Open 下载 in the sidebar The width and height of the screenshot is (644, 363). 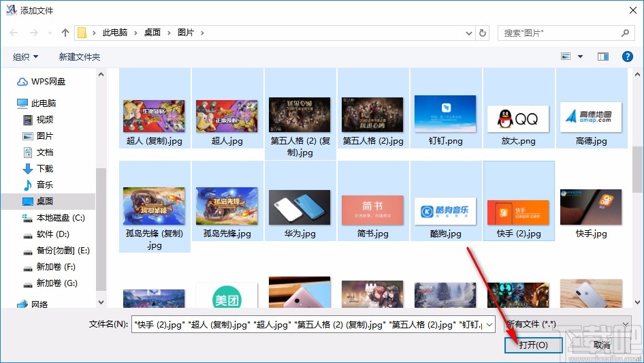pyautogui.click(x=39, y=168)
